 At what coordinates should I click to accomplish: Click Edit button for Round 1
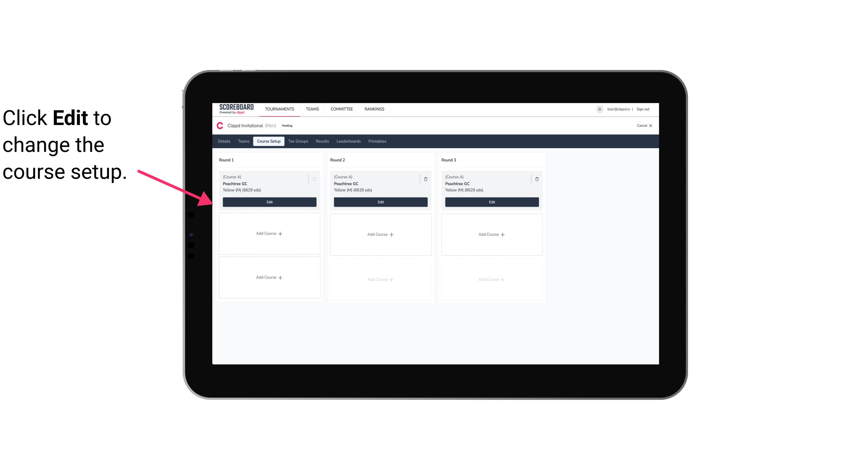pos(270,201)
